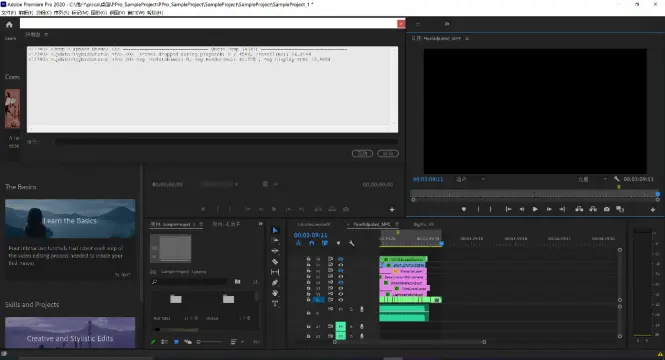Step forward one frame in Program Monitor
The width and height of the screenshot is (665, 360).
pos(549,209)
